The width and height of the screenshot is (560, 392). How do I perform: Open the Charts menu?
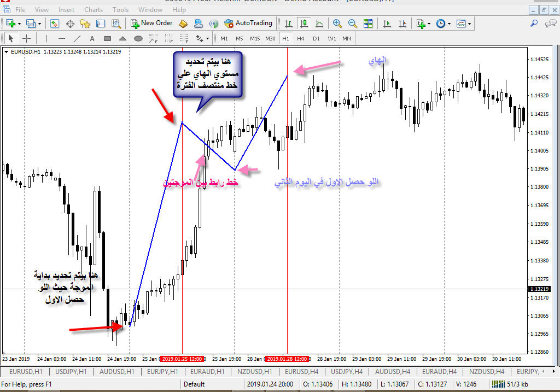[94, 10]
